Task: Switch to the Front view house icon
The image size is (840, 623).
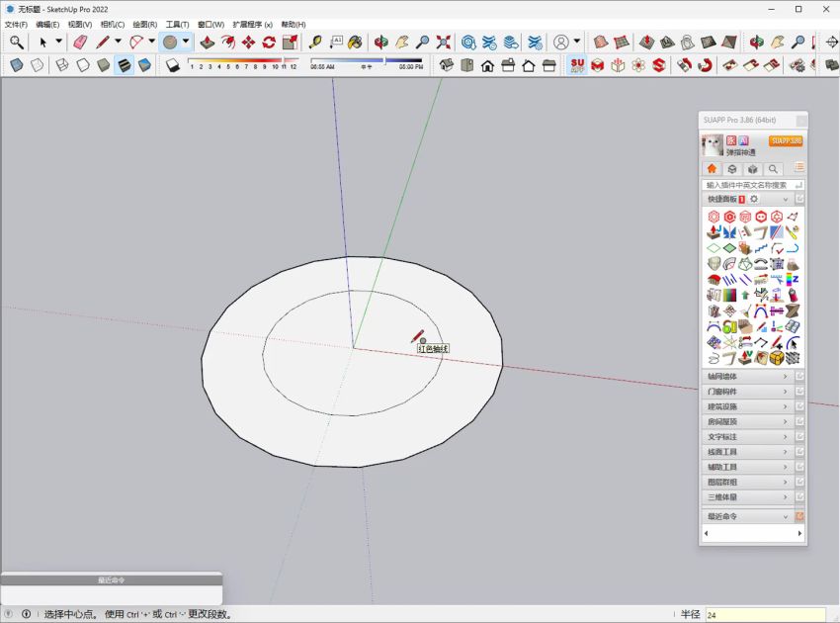Action: tap(487, 65)
